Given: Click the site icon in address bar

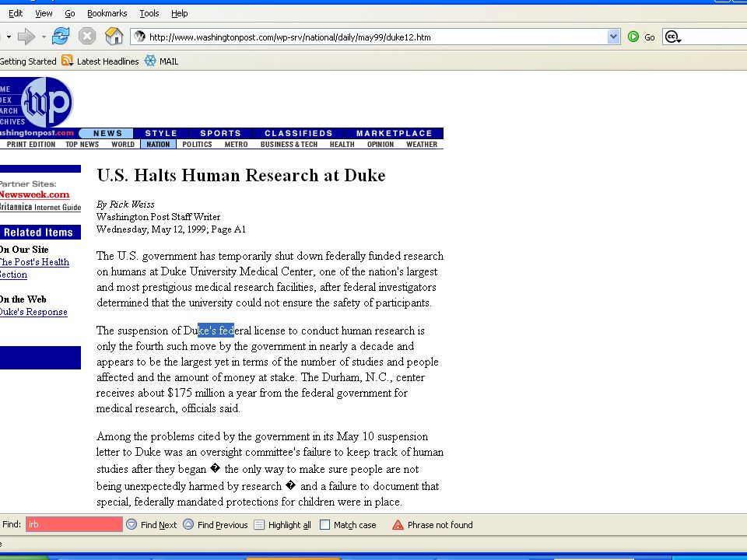Looking at the screenshot, I should (x=139, y=37).
